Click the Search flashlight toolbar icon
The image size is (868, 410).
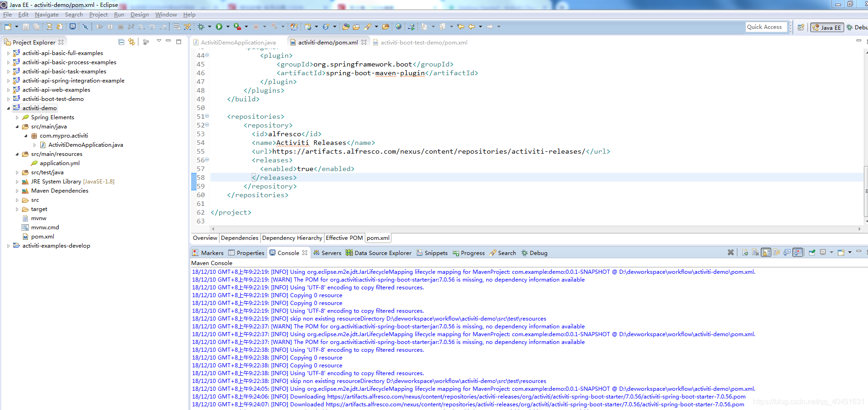367,27
